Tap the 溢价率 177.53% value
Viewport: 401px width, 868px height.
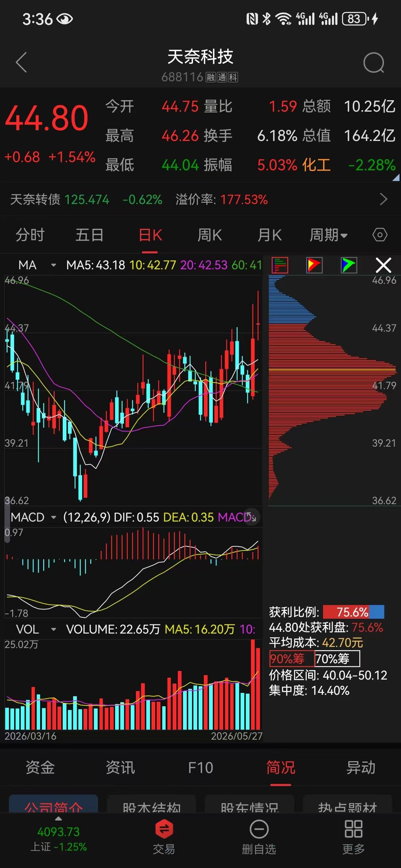point(244,200)
